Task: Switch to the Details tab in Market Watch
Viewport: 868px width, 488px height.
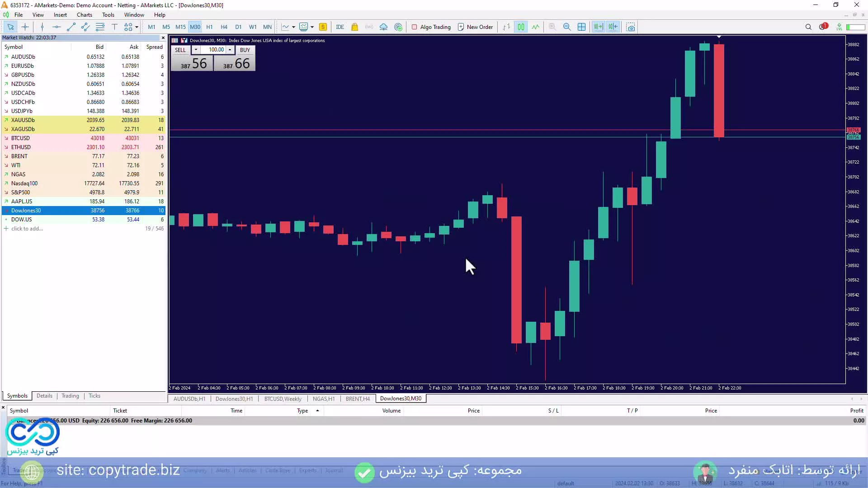Action: point(44,396)
